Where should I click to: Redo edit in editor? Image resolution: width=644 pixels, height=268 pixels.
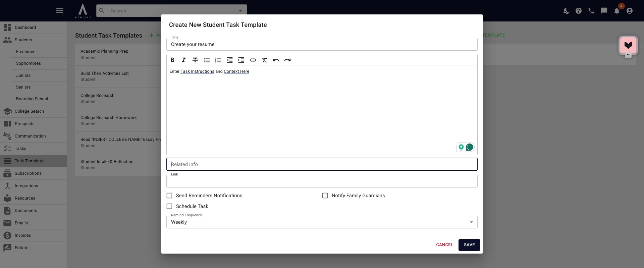pos(287,60)
